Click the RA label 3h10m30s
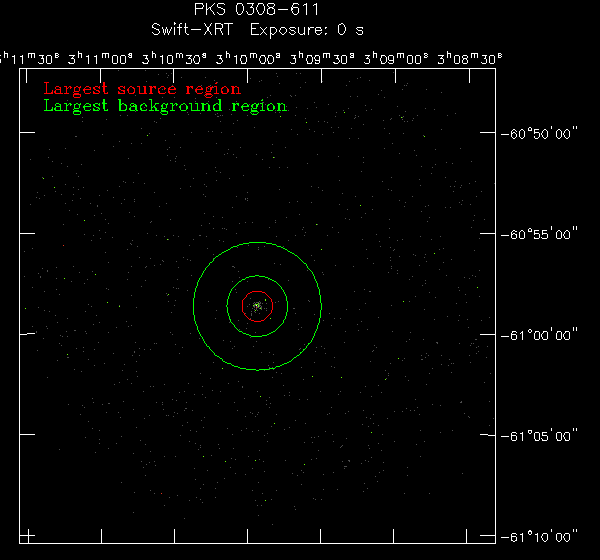This screenshot has width=600, height=560. pyautogui.click(x=174, y=59)
